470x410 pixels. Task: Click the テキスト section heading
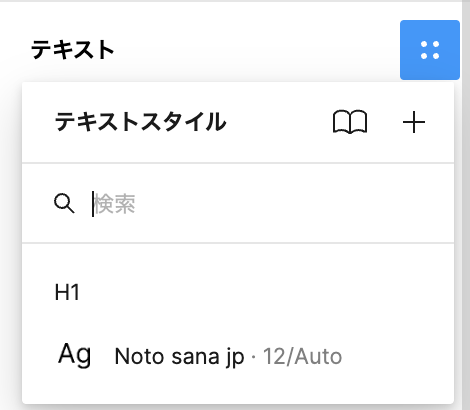click(73, 50)
